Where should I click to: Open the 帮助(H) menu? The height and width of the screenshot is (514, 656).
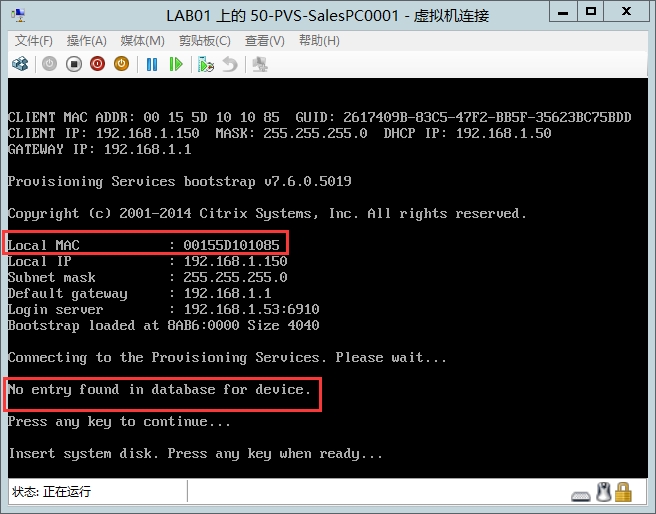point(319,41)
